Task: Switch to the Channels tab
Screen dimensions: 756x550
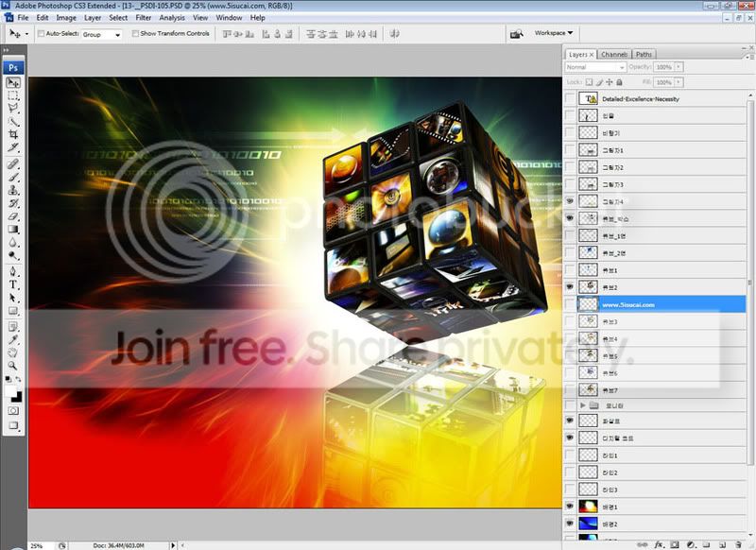Action: tap(614, 55)
